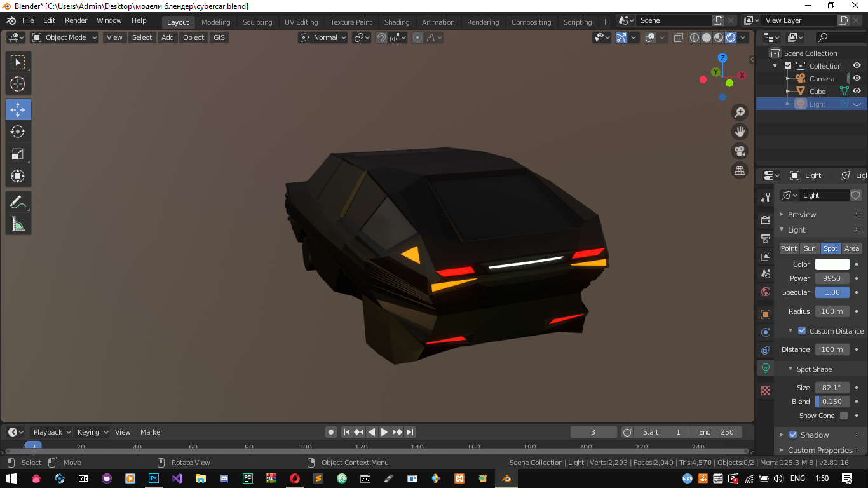This screenshot has height=488, width=868.
Task: Choose the Annotate pencil tool
Action: [18, 203]
